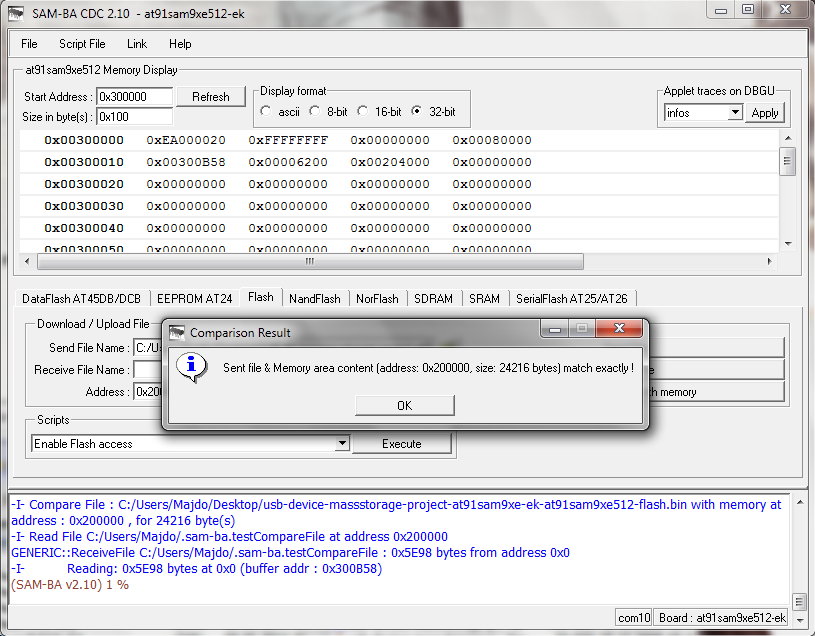
Task: Select the Flash tab
Action: [260, 297]
